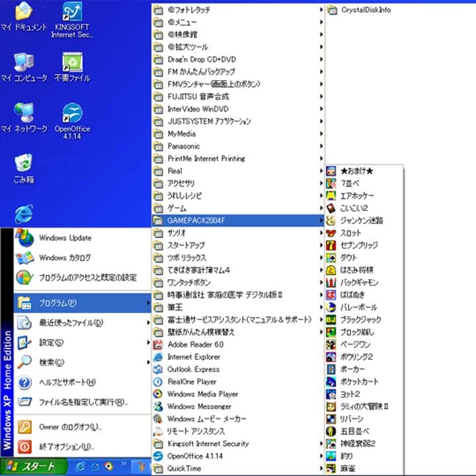The width and height of the screenshot is (476, 476).
Task: Launch the ポーカー game
Action: (364, 369)
